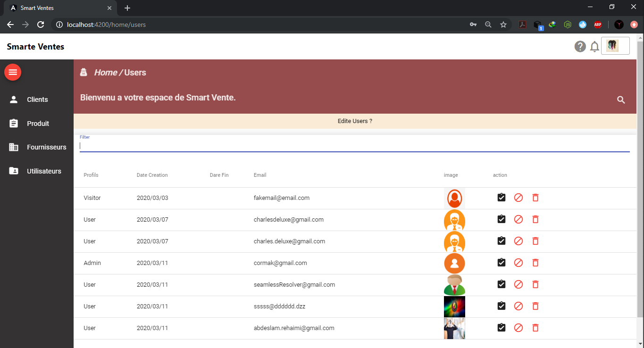Validate user cormak@gmail.com with check icon

coord(502,263)
